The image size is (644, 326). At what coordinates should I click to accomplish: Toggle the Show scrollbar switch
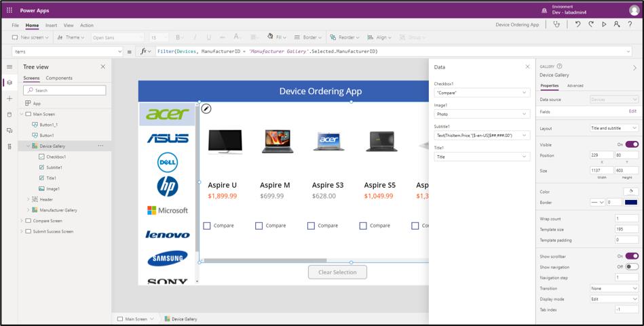tap(632, 256)
